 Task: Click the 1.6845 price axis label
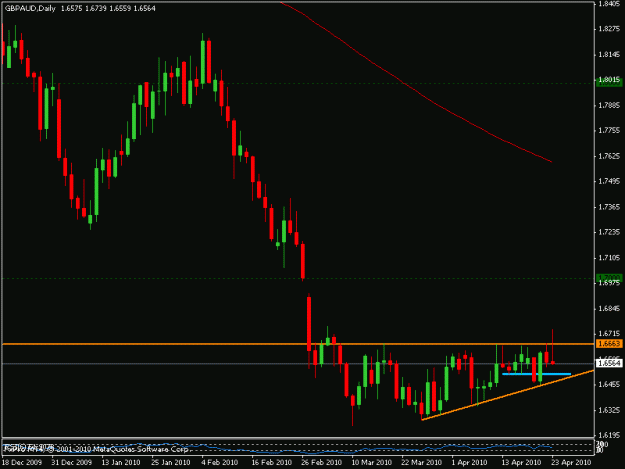pos(609,308)
